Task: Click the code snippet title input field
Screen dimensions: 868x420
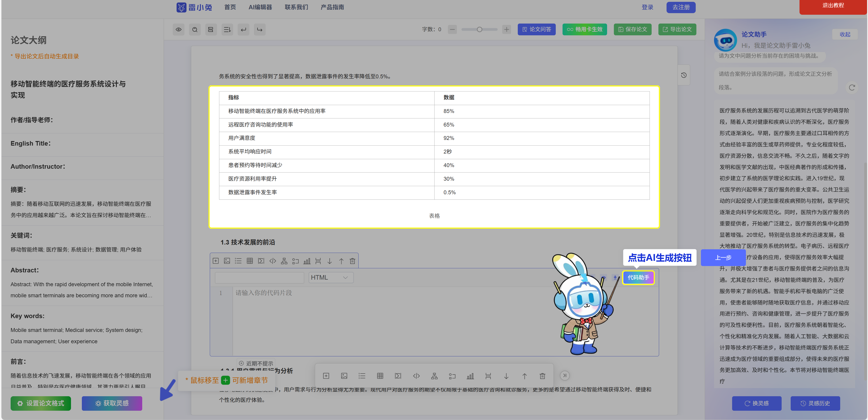Action: (x=260, y=277)
